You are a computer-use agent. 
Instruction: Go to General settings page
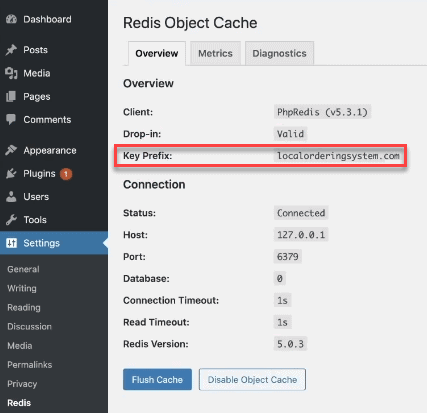coord(23,269)
